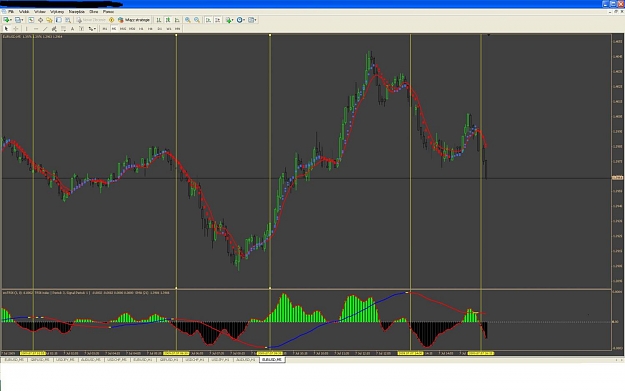Switch timeframe to MN
This screenshot has width=625, height=391.
click(x=178, y=29)
